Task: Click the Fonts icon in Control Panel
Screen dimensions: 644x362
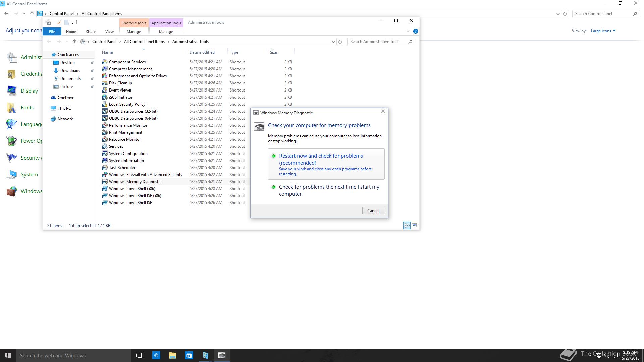Action: tap(12, 108)
